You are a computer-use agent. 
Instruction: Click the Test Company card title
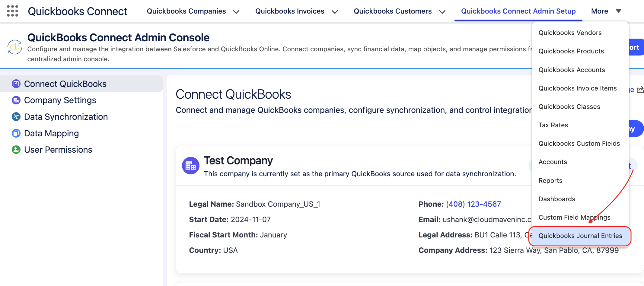tap(238, 160)
